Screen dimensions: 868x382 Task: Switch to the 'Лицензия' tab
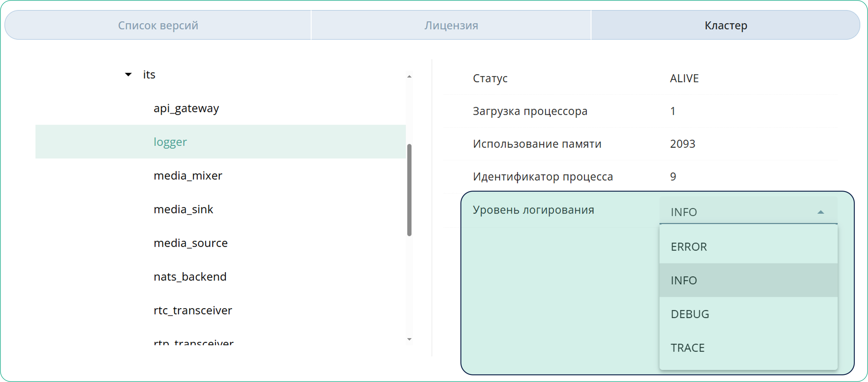pyautogui.click(x=451, y=25)
